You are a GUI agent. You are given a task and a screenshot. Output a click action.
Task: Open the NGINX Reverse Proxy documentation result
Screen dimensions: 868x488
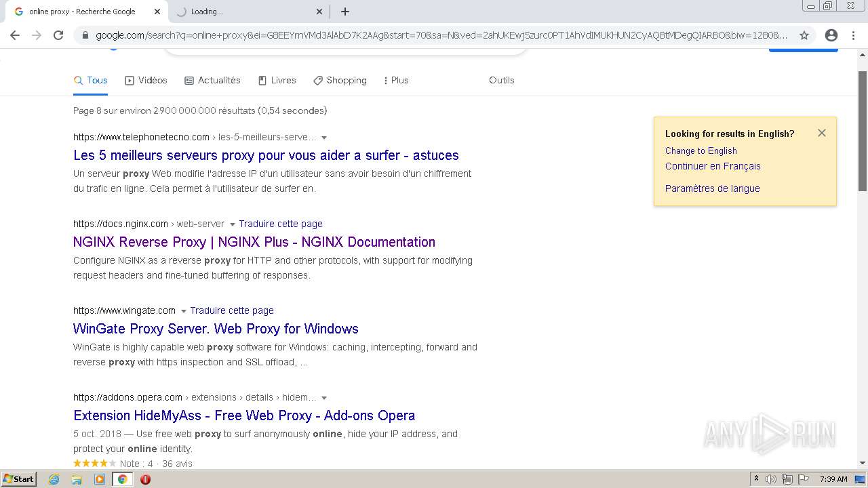click(x=254, y=242)
